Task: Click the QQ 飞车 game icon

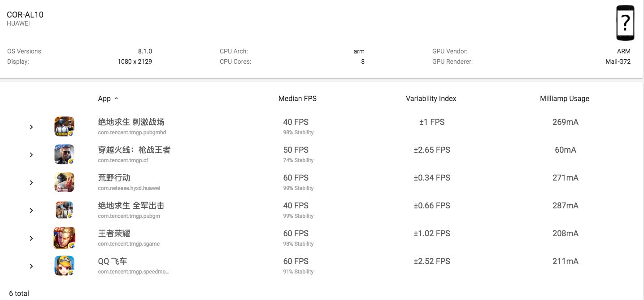Action: point(64,265)
